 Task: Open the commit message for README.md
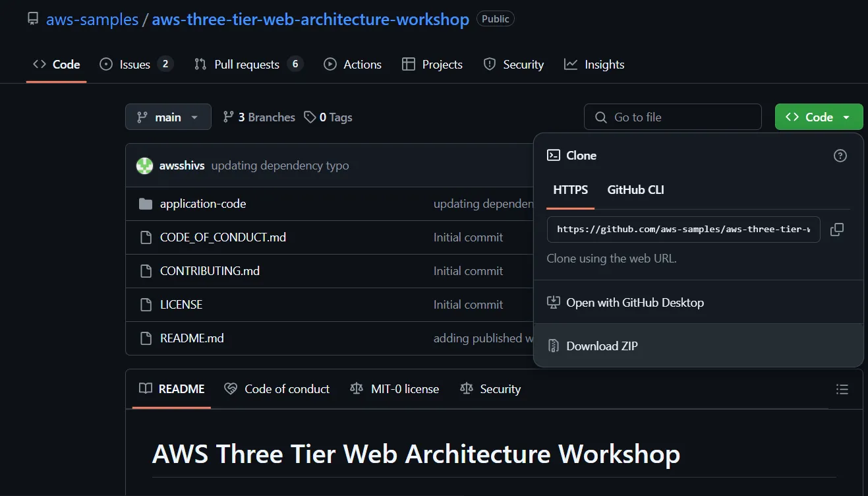coord(483,338)
